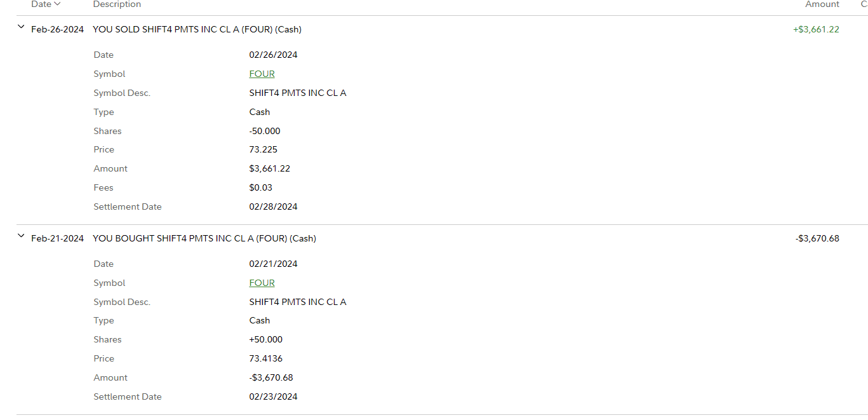Click the Amount column header
Viewport: 868px width, 420px height.
(822, 4)
